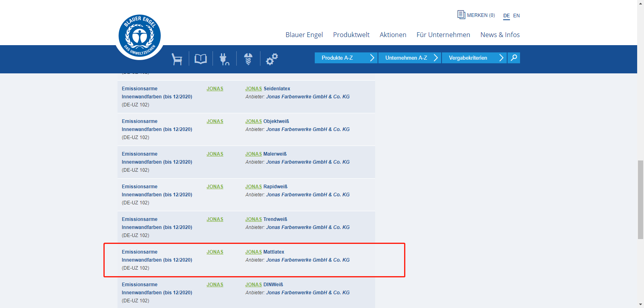Click the JONAS brand link in Seidenlatex row

point(215,89)
